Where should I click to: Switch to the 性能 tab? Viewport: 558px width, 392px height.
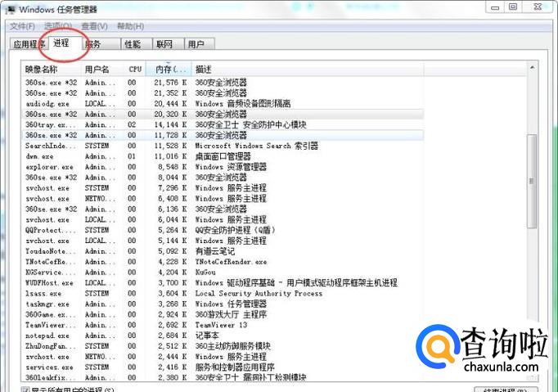[x=133, y=44]
